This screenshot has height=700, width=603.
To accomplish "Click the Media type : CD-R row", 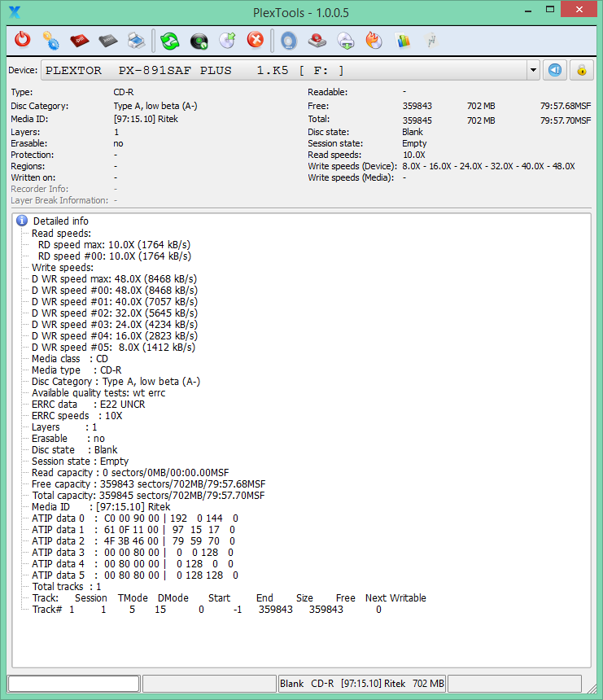I will (x=76, y=370).
